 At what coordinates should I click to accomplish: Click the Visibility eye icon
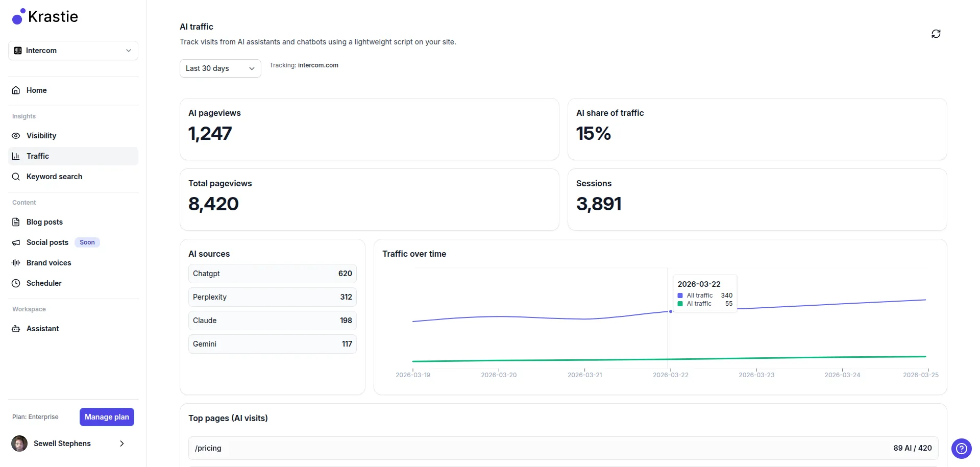coord(16,136)
